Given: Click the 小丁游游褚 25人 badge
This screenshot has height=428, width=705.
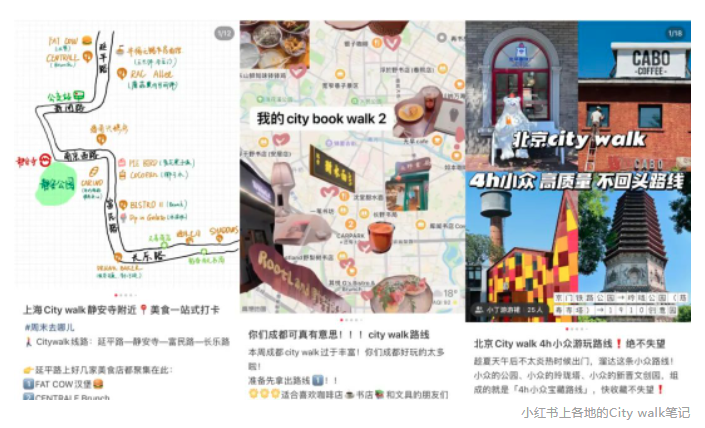Looking at the screenshot, I should pyautogui.click(x=509, y=310).
